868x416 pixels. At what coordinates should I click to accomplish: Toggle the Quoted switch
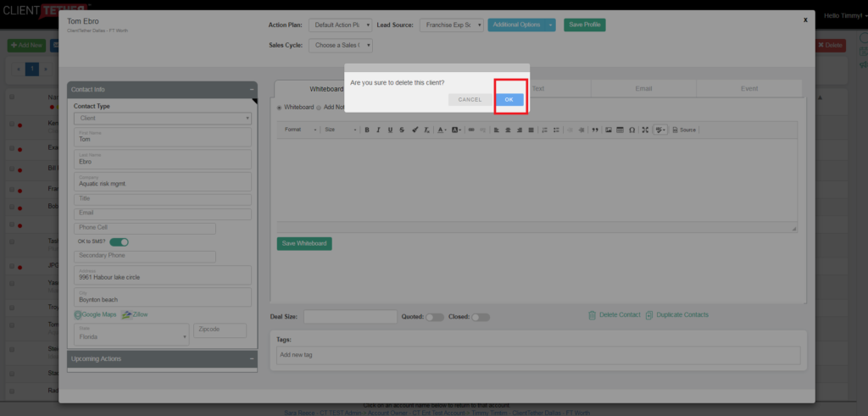click(435, 318)
